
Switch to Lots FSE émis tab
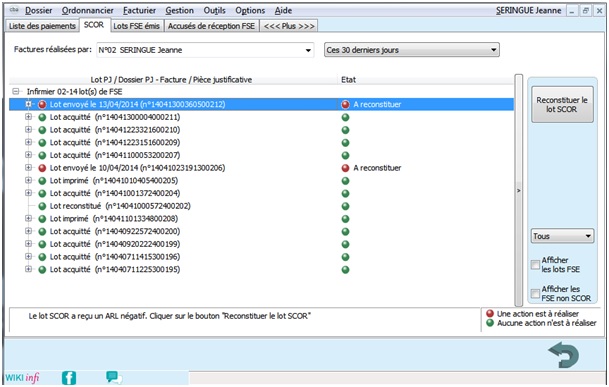pyautogui.click(x=136, y=26)
